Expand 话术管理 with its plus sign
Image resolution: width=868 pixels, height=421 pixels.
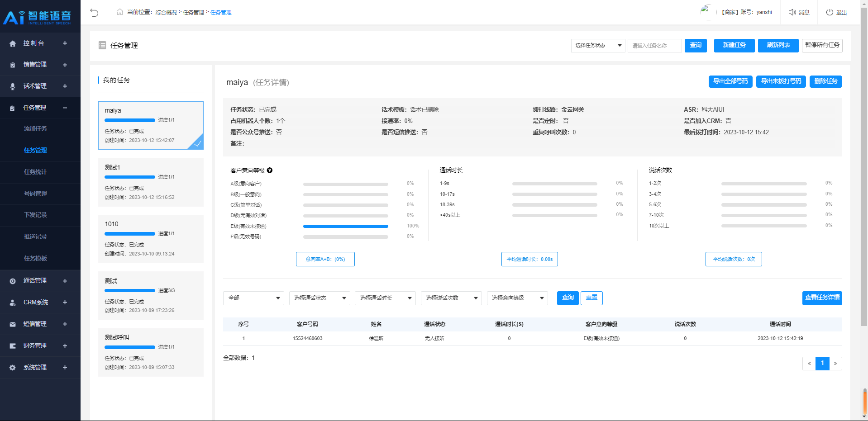point(65,86)
